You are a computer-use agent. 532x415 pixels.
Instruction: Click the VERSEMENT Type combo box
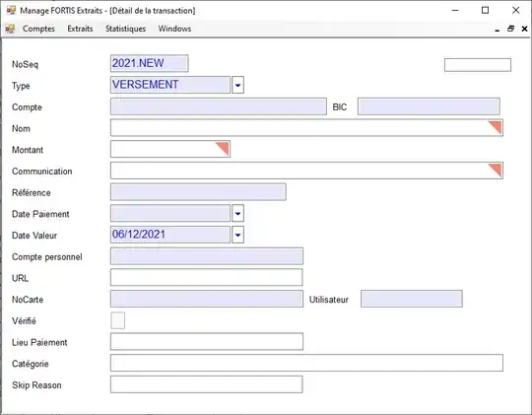point(170,85)
